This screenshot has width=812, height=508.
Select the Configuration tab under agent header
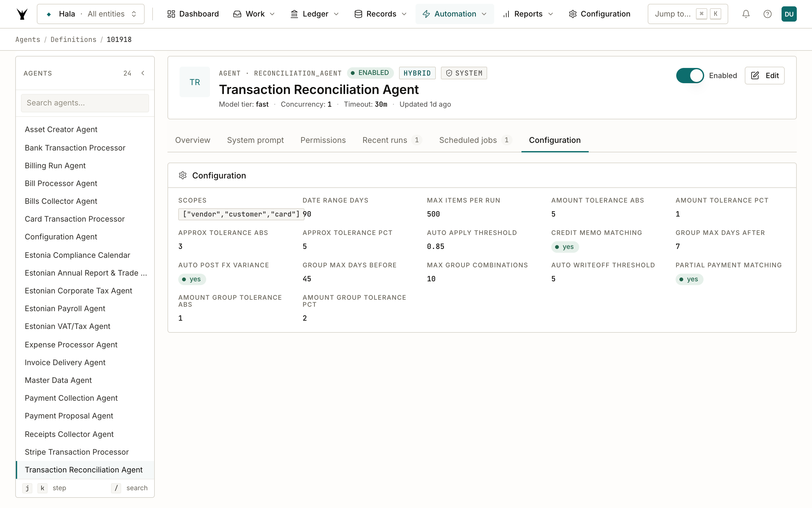point(555,140)
